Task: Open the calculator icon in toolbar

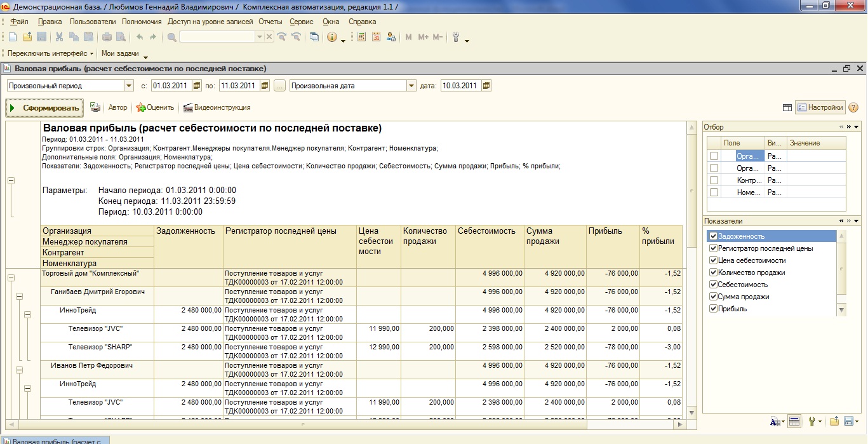Action: point(362,37)
